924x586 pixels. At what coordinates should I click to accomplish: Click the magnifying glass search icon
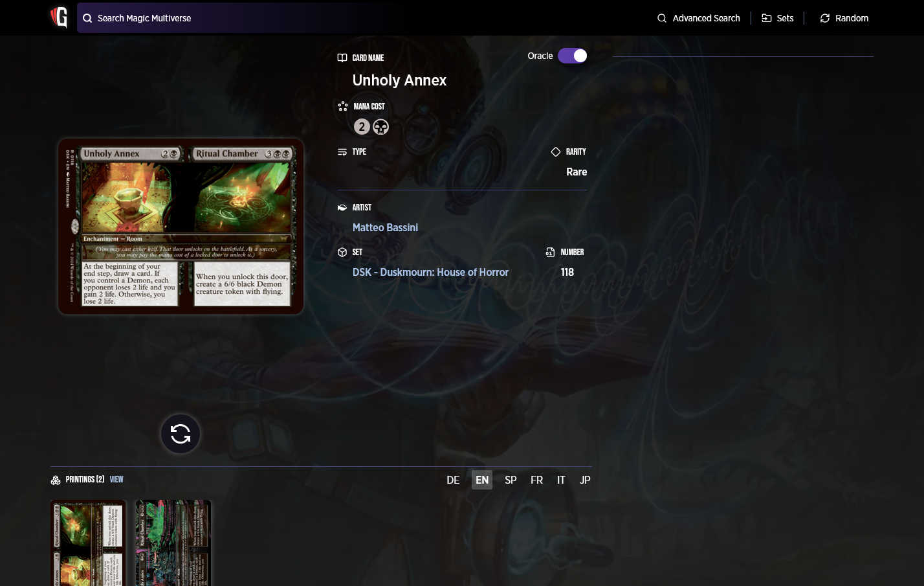click(87, 18)
